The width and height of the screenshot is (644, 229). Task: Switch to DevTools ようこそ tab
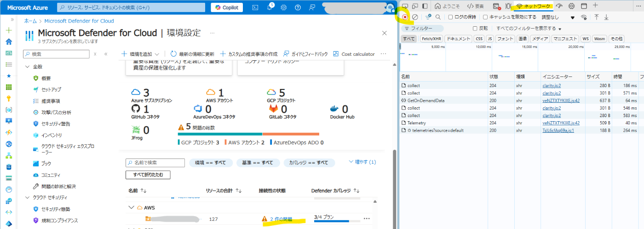447,6
